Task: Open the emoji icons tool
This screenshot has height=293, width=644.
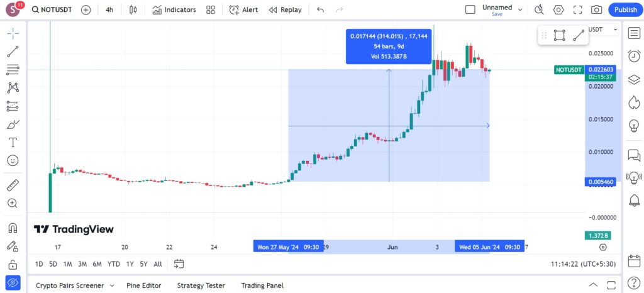Action: tap(13, 160)
